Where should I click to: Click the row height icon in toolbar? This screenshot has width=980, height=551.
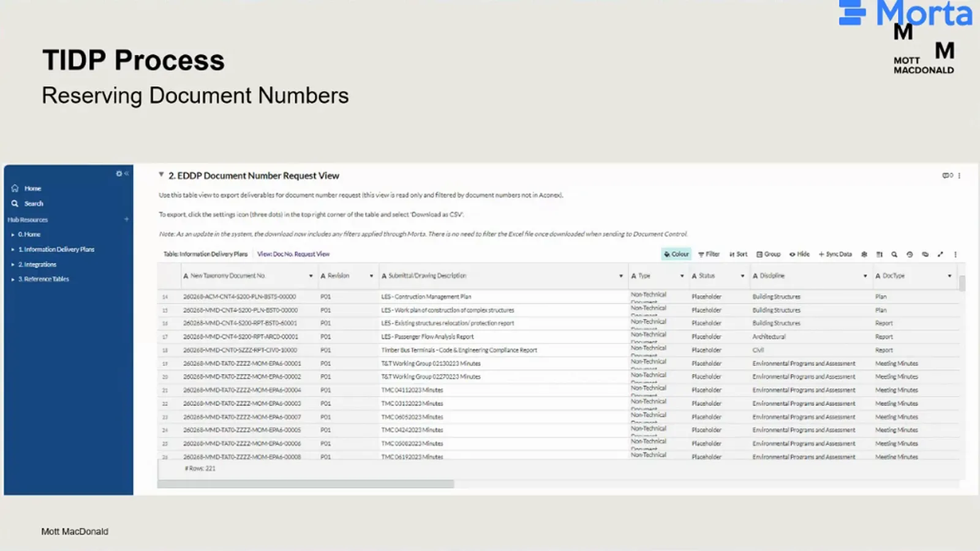(x=880, y=254)
